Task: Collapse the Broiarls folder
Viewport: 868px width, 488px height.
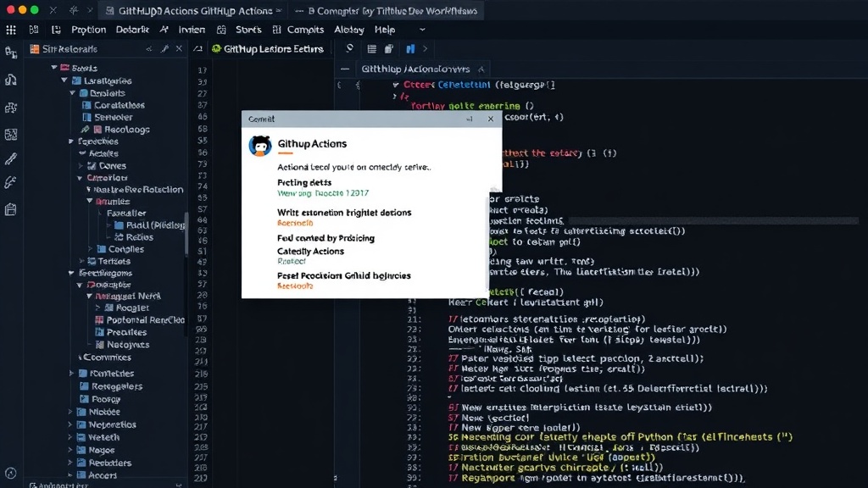Action: click(73, 93)
